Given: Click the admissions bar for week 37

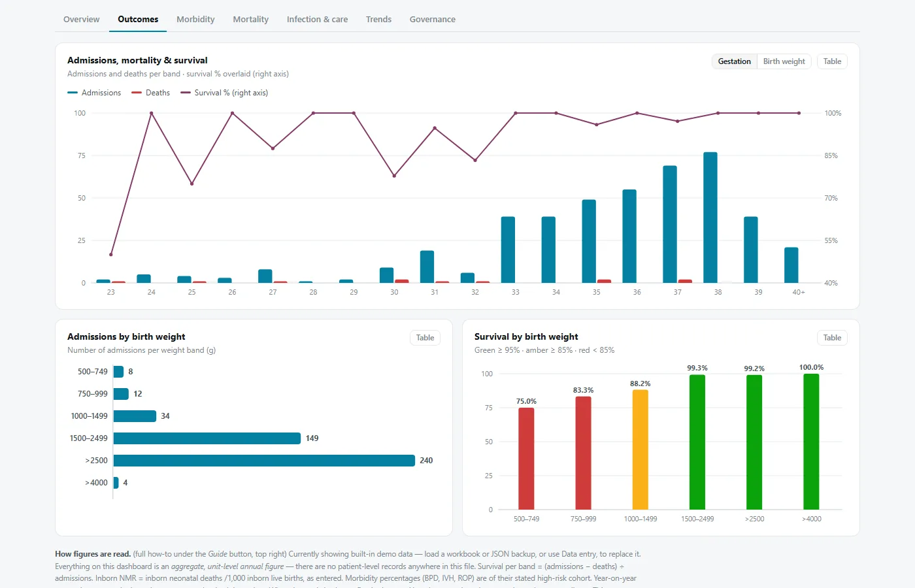Looking at the screenshot, I should [x=670, y=224].
